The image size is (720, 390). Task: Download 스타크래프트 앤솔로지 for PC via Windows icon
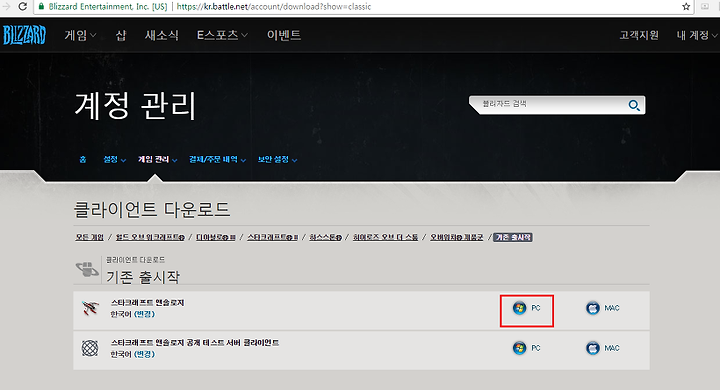coord(519,308)
